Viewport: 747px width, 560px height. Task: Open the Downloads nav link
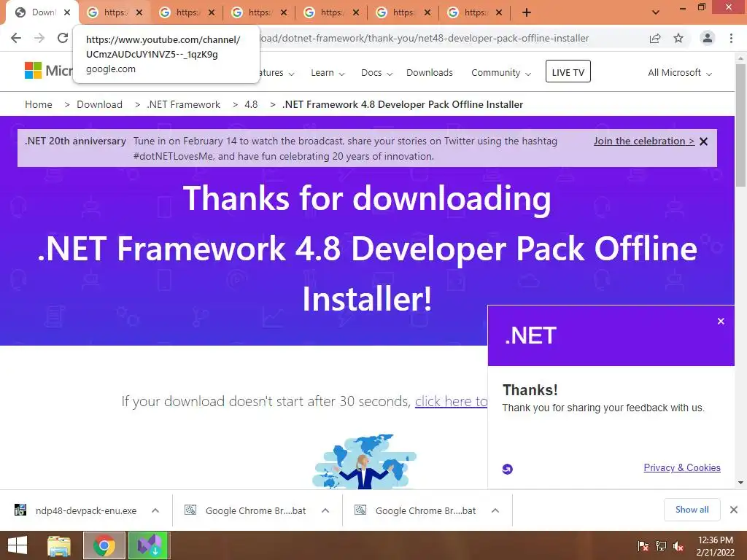(x=429, y=73)
